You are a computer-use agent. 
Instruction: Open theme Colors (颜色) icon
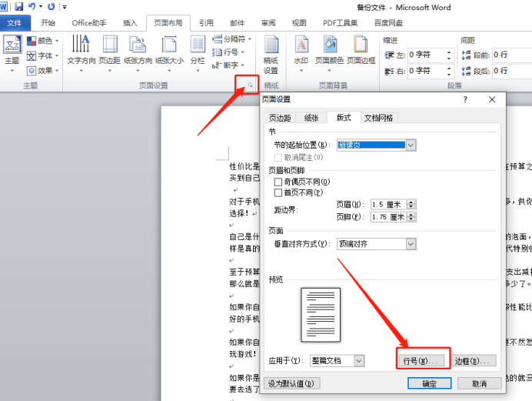pyautogui.click(x=32, y=41)
